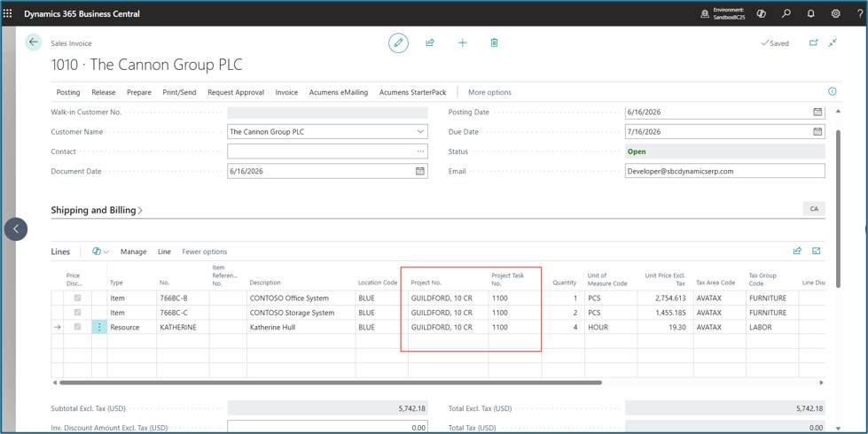Create new document with plus icon

pyautogui.click(x=462, y=43)
